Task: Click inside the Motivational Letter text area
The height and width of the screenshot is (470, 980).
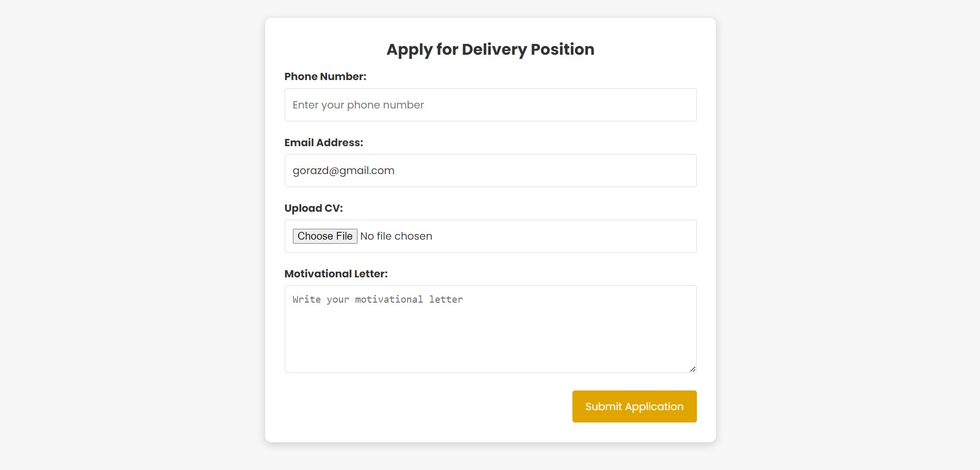Action: tap(490, 328)
